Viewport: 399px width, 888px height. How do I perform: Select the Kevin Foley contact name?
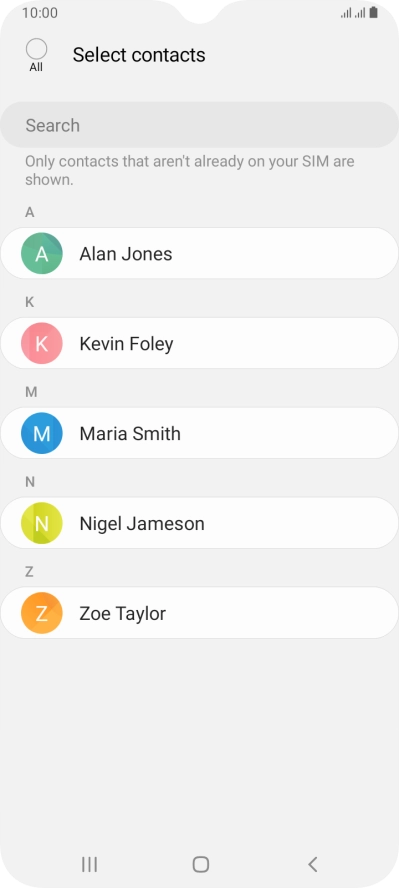point(126,344)
